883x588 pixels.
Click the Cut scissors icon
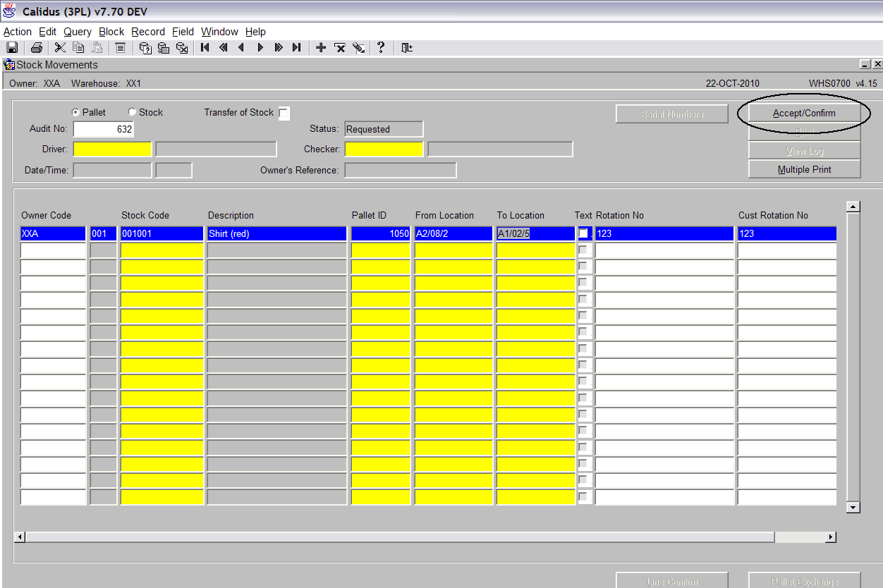click(x=60, y=47)
